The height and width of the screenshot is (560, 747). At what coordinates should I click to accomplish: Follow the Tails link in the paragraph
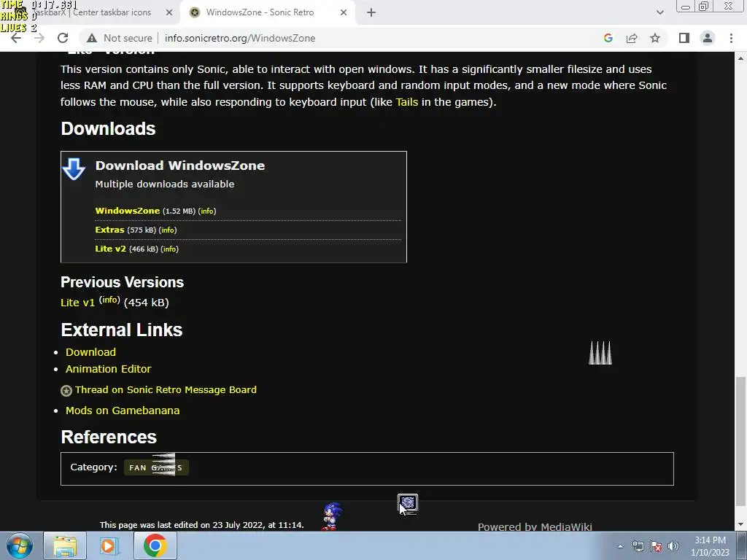click(407, 102)
